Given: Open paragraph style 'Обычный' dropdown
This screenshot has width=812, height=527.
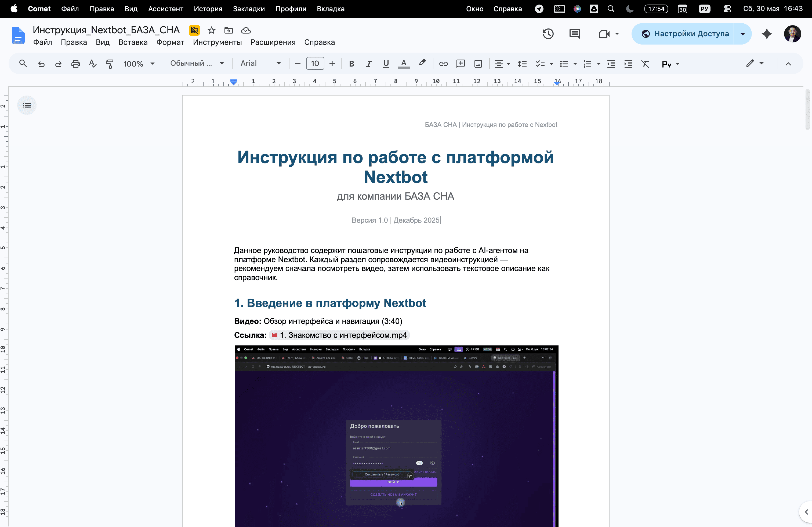Looking at the screenshot, I should pos(197,63).
